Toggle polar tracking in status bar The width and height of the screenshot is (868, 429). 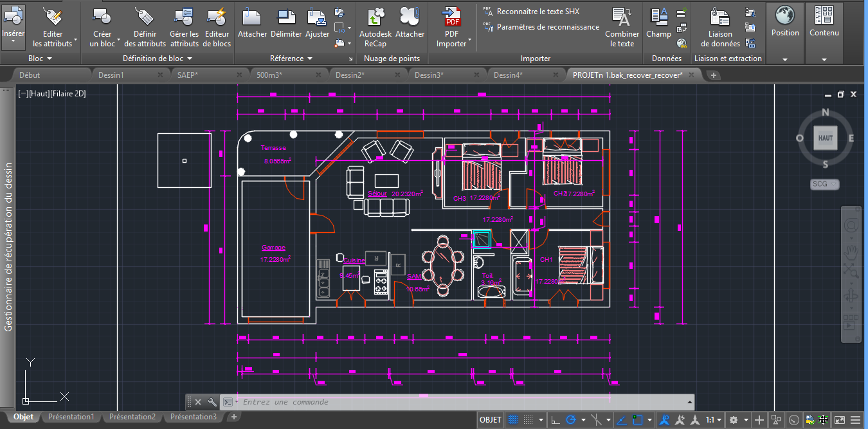pyautogui.click(x=570, y=420)
